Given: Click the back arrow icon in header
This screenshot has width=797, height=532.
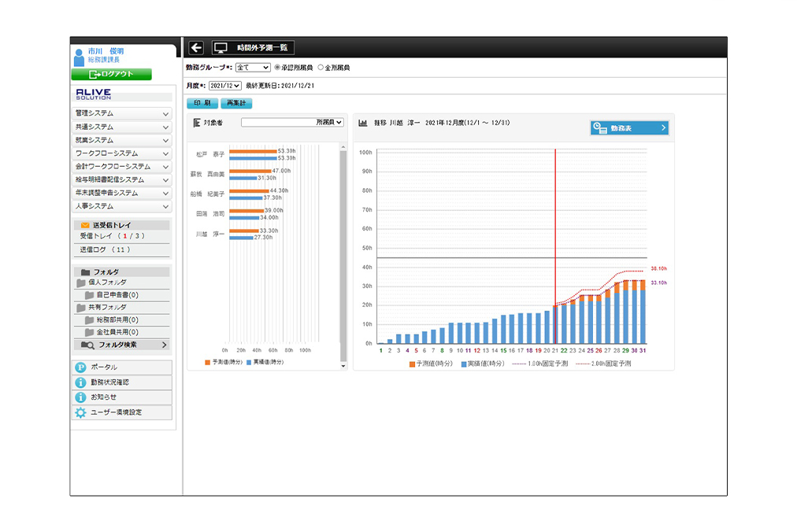Looking at the screenshot, I should 196,48.
